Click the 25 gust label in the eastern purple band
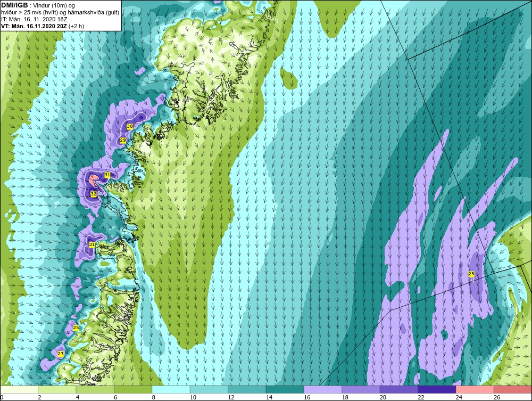 [x=471, y=274]
